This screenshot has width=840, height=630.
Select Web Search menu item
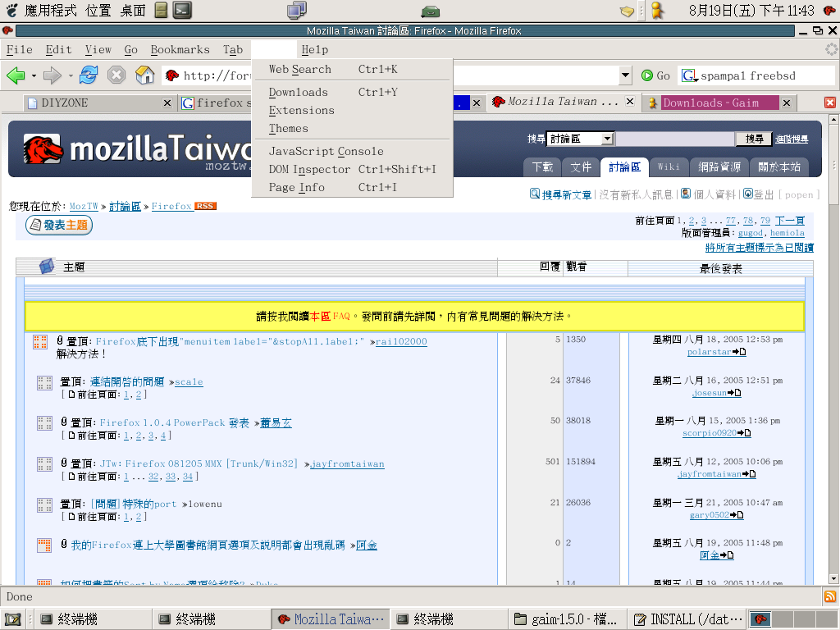pos(352,69)
